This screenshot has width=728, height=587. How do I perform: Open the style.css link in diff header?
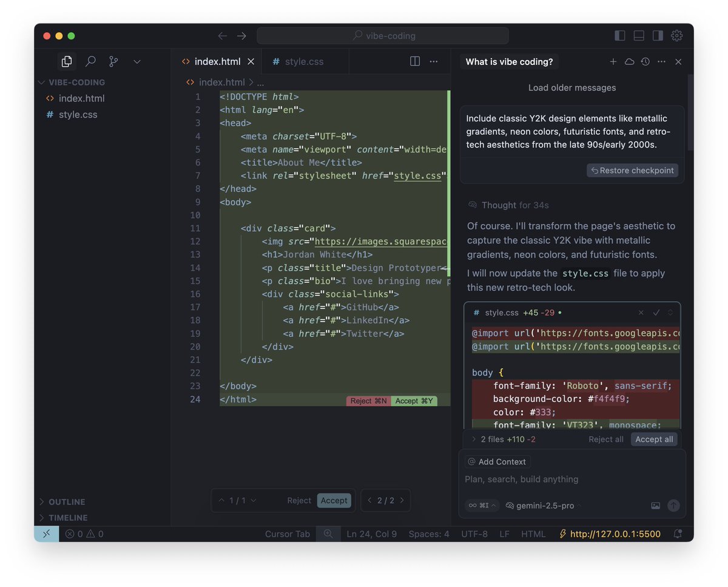pos(502,313)
